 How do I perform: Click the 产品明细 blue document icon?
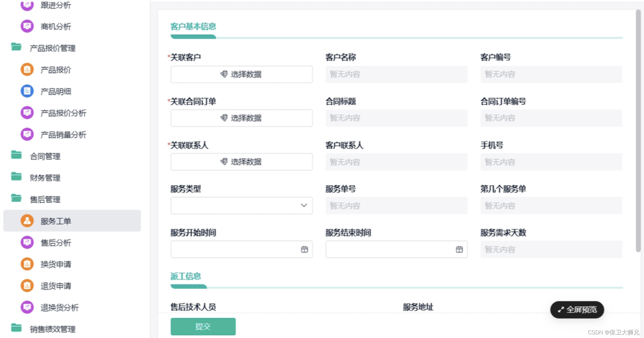(27, 91)
